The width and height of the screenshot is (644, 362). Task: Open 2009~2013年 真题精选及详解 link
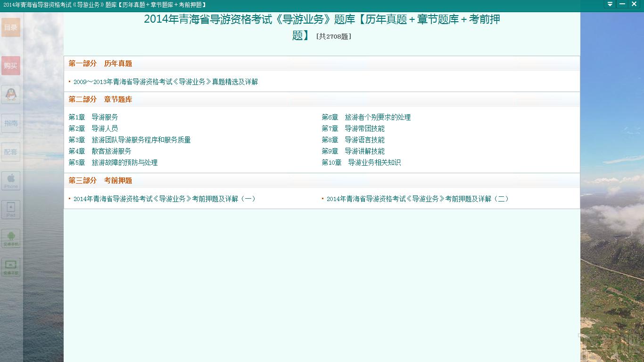[165, 82]
